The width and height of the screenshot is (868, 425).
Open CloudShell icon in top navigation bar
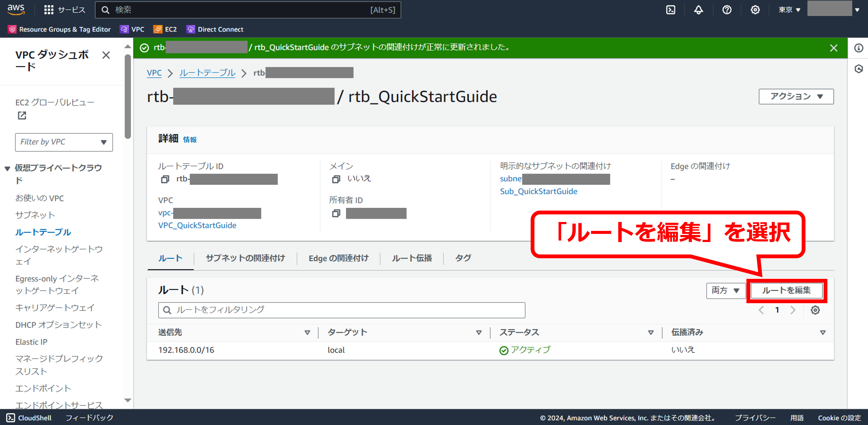click(671, 10)
